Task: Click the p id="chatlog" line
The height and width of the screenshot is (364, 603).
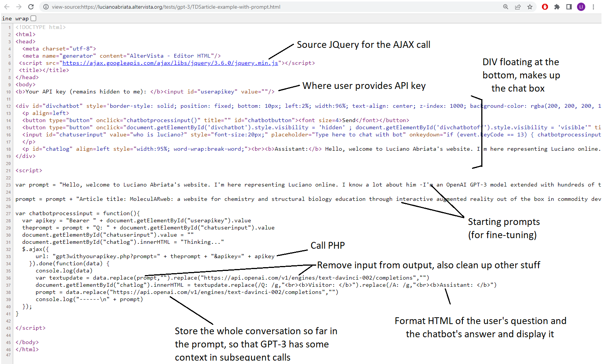Action: click(312, 149)
